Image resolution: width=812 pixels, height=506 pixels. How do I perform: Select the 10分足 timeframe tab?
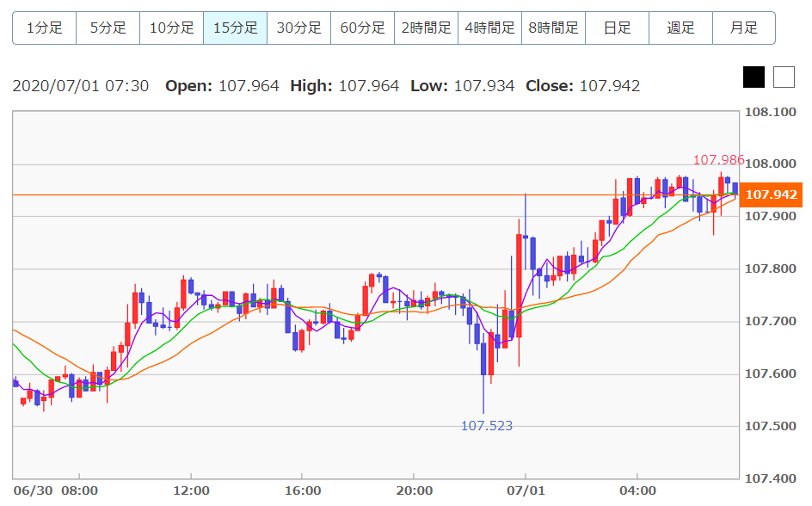[x=172, y=28]
